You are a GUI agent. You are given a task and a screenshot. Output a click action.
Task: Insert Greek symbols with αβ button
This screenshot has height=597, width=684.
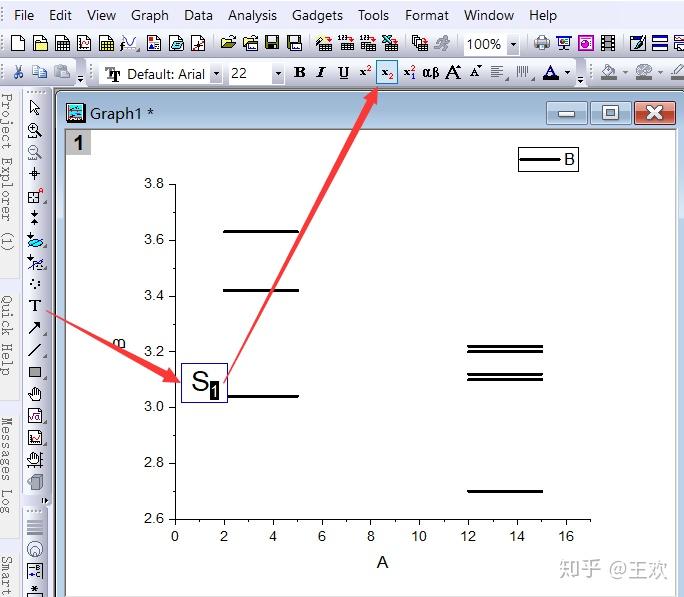tap(431, 72)
